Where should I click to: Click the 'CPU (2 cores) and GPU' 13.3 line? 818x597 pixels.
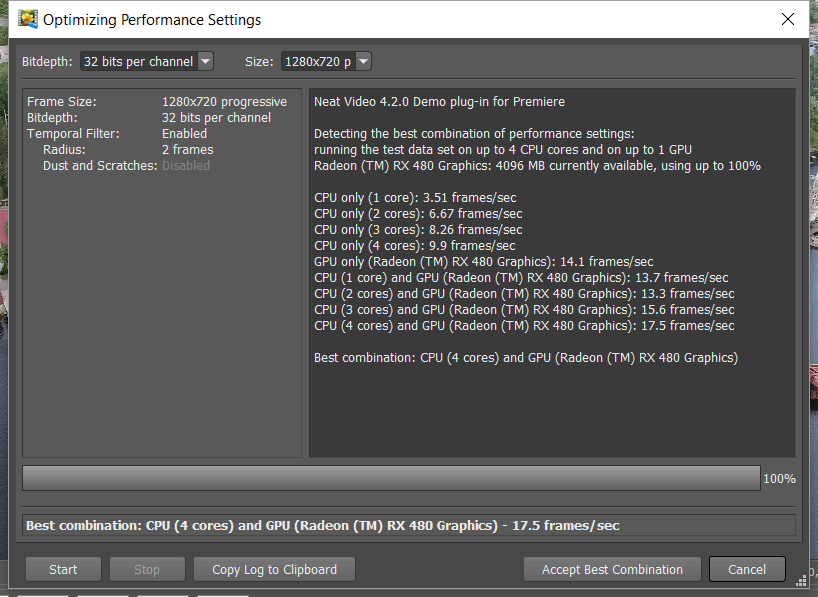pyautogui.click(x=524, y=294)
